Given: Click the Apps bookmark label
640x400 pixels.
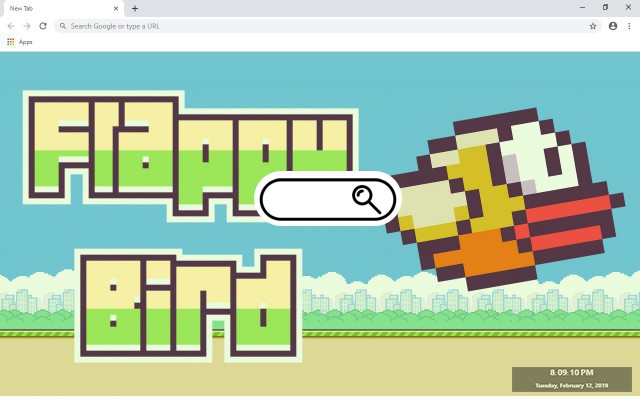Looking at the screenshot, I should tap(25, 42).
